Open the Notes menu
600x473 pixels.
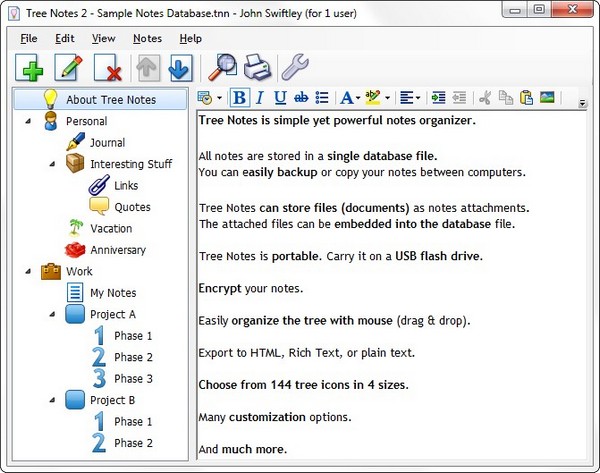(x=147, y=38)
